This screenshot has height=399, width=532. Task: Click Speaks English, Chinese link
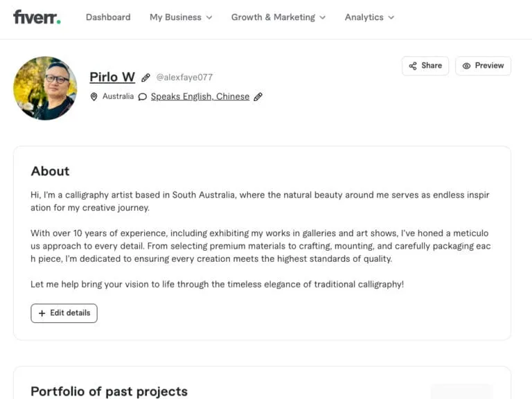click(200, 97)
